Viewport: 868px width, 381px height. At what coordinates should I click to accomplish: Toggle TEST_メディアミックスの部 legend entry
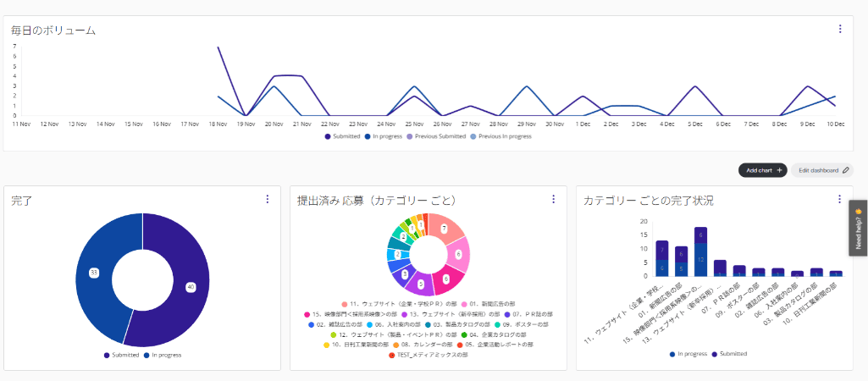[426, 355]
